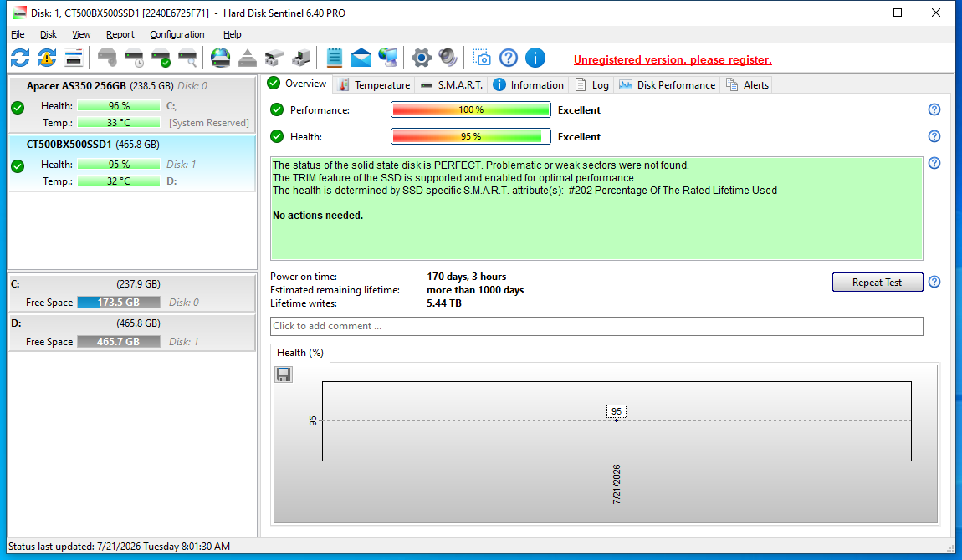
Task: Click the disk with green checkmark icon
Action: (x=161, y=59)
